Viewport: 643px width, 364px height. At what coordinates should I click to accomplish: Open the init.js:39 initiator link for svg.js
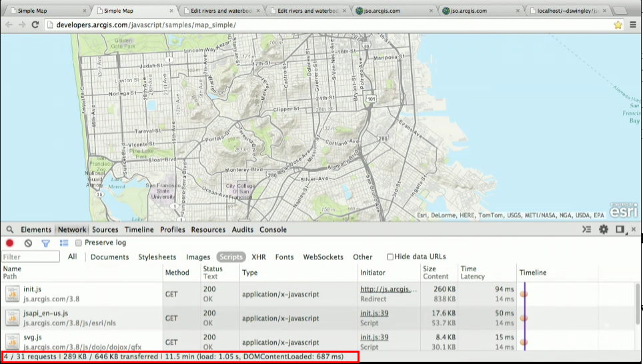pyautogui.click(x=374, y=337)
